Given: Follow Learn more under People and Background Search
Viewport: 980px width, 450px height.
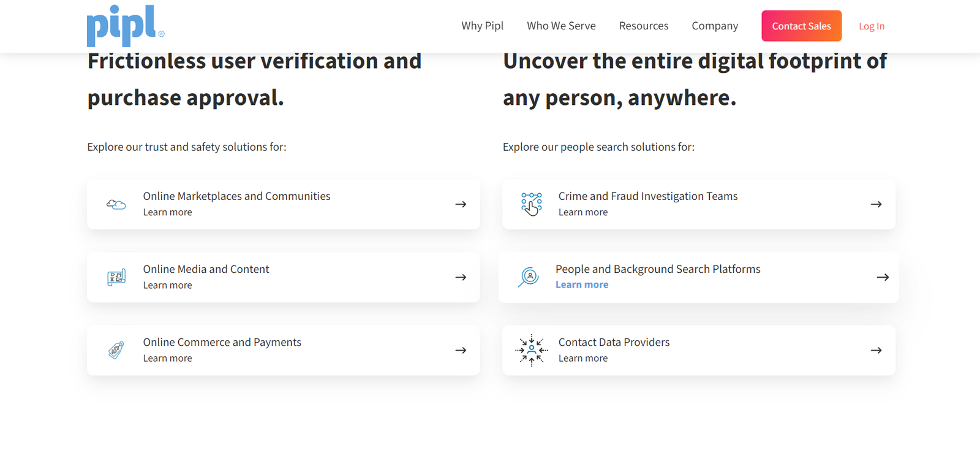Looking at the screenshot, I should (582, 284).
